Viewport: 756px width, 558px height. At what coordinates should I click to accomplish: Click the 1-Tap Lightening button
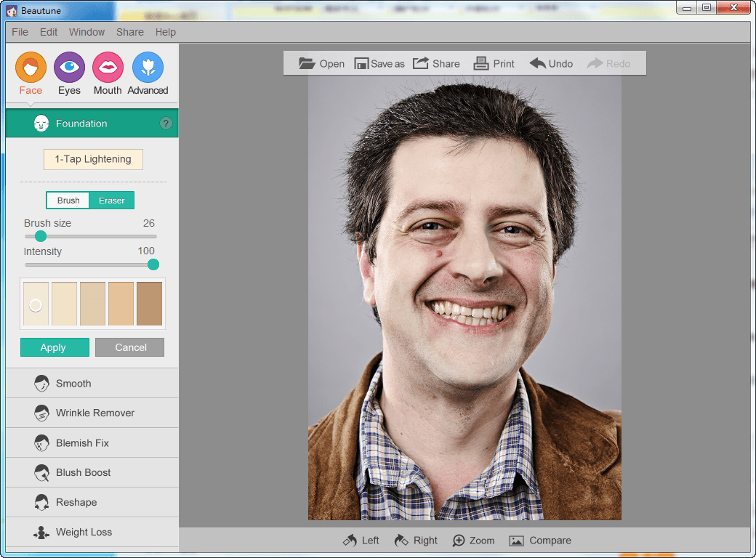pos(93,160)
